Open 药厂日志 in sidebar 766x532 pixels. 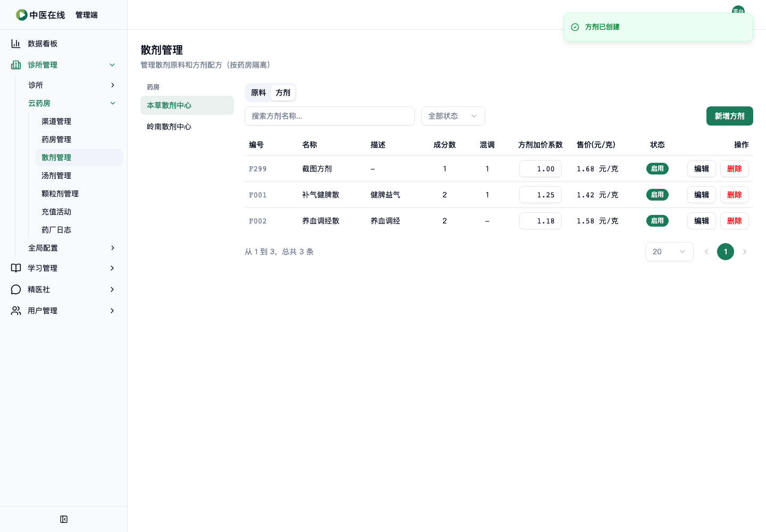tap(79, 230)
